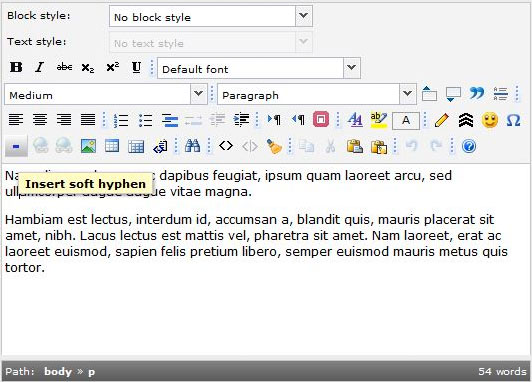
Task: Click the 'Text style:' label
Action: (37, 41)
